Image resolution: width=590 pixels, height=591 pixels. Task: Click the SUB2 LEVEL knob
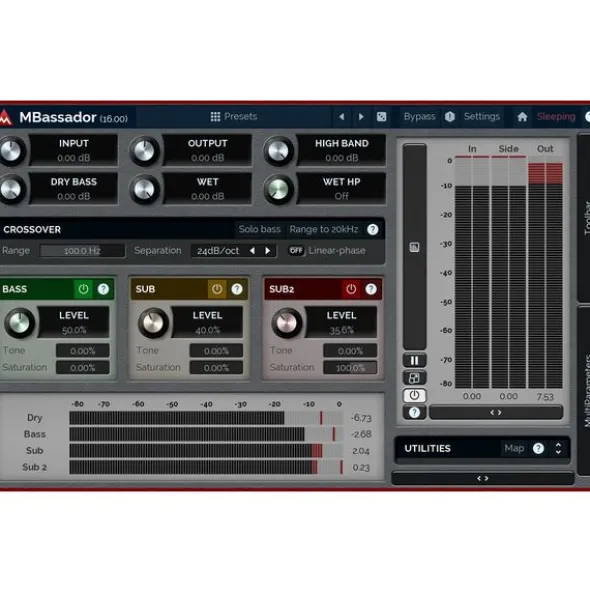[x=287, y=323]
